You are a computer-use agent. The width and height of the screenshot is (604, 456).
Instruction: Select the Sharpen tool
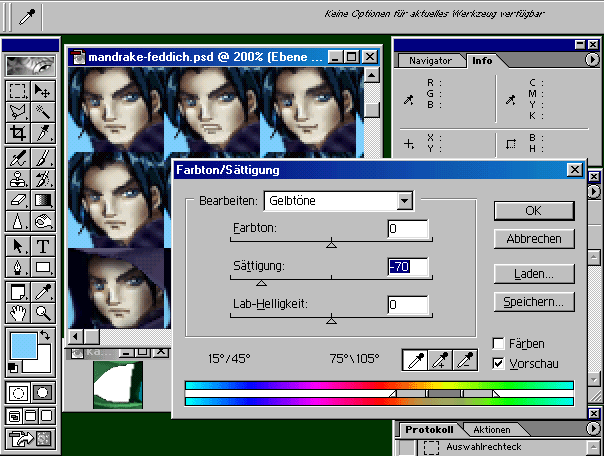(x=18, y=221)
